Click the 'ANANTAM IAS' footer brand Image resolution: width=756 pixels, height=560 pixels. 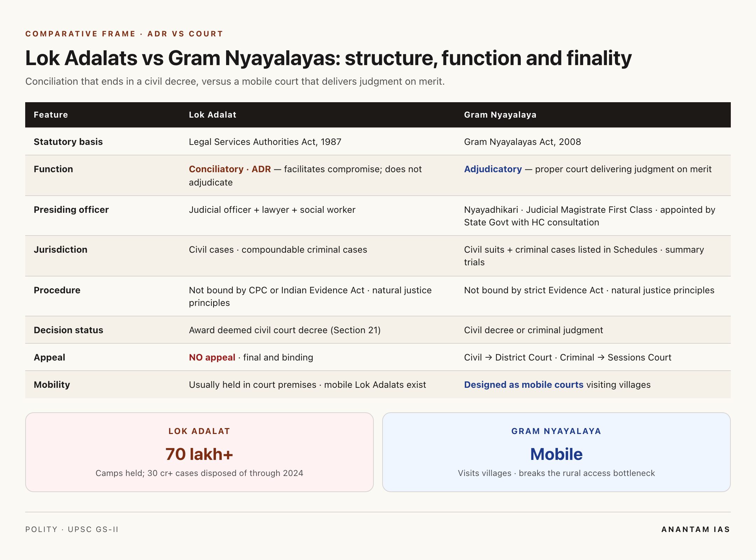(696, 529)
